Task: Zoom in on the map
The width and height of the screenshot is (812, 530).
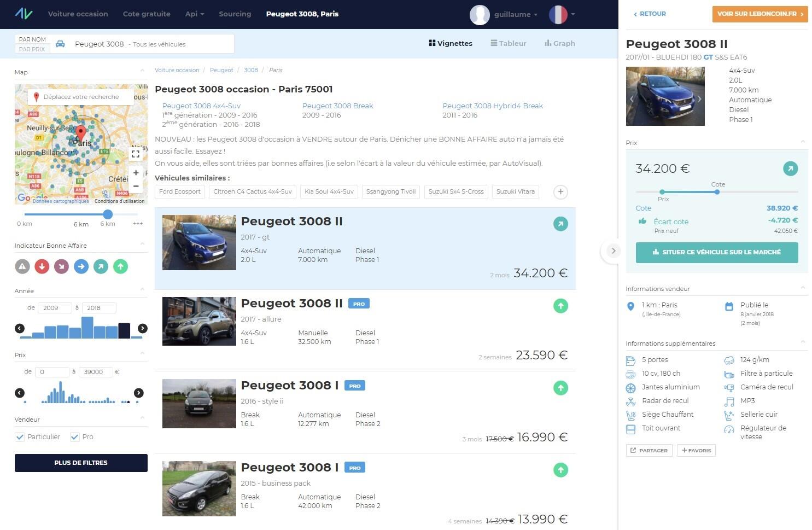Action: (x=136, y=173)
